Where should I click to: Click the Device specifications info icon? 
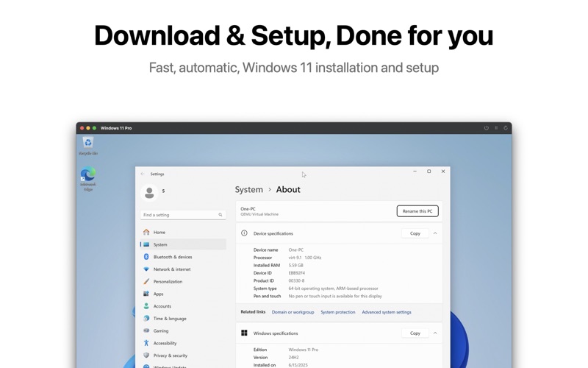[x=244, y=233]
